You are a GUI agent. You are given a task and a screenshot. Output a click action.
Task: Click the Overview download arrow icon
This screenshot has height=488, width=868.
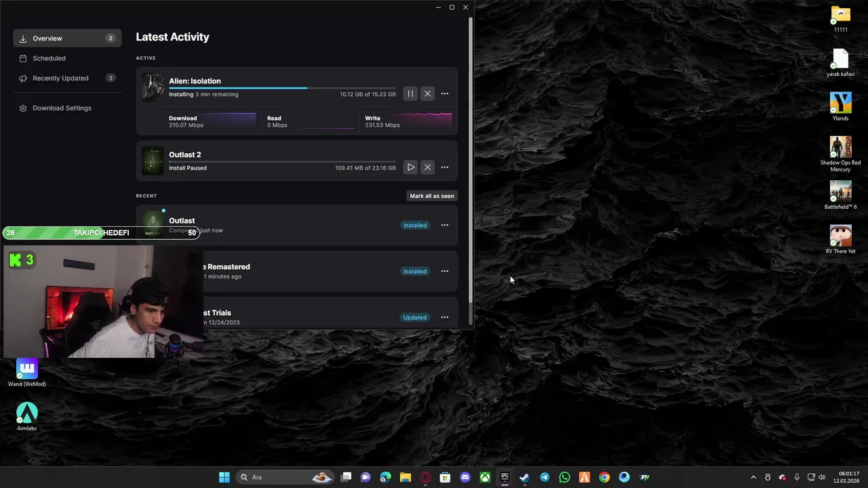click(23, 39)
